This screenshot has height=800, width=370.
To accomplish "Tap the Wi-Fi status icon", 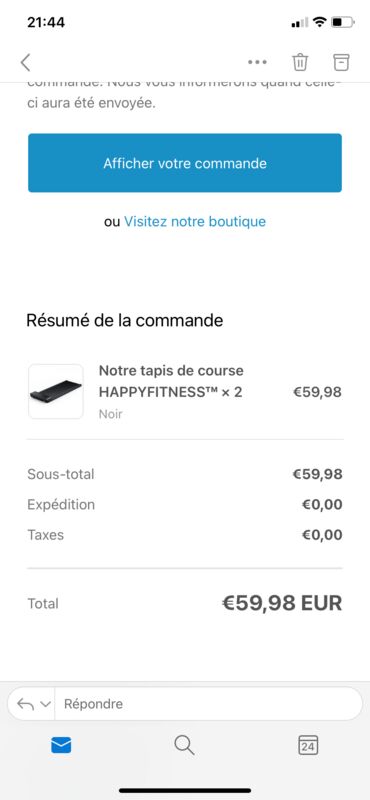I will [x=319, y=22].
